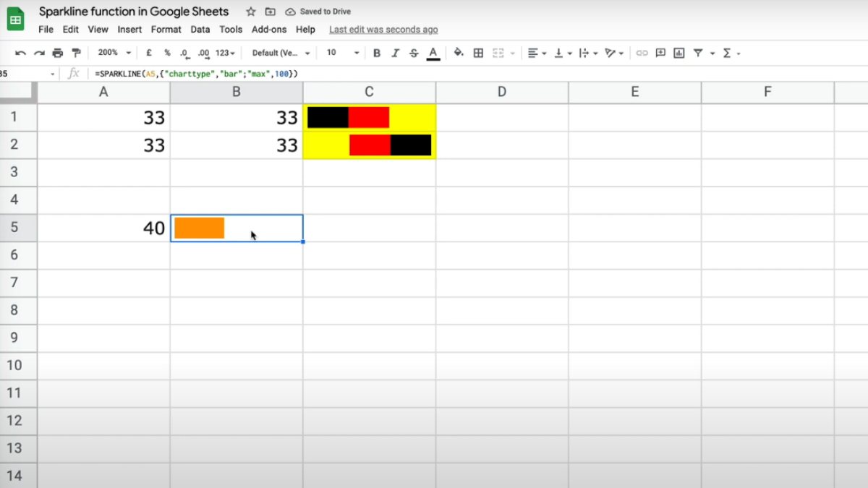868x488 pixels.
Task: Open the Add-ons menu
Action: tap(269, 30)
